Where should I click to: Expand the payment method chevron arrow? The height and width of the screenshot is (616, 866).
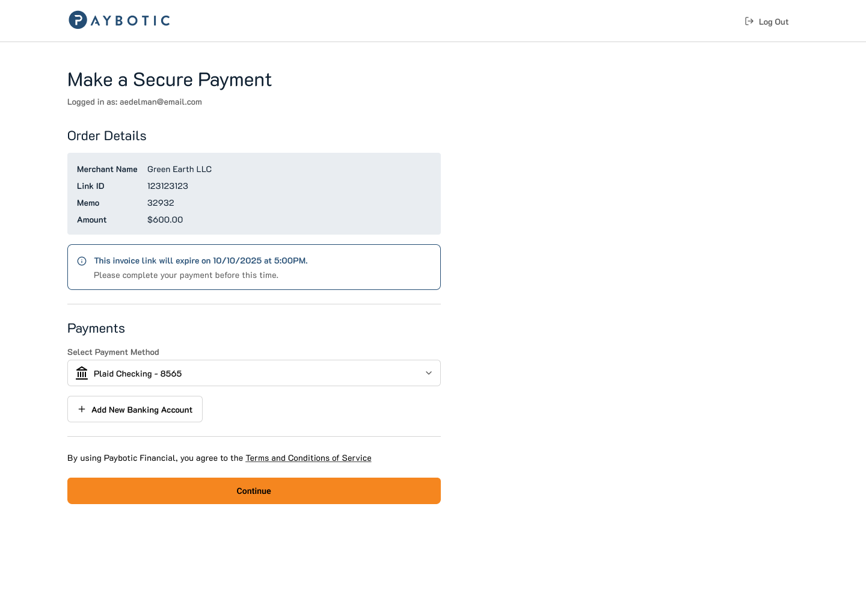pos(429,373)
